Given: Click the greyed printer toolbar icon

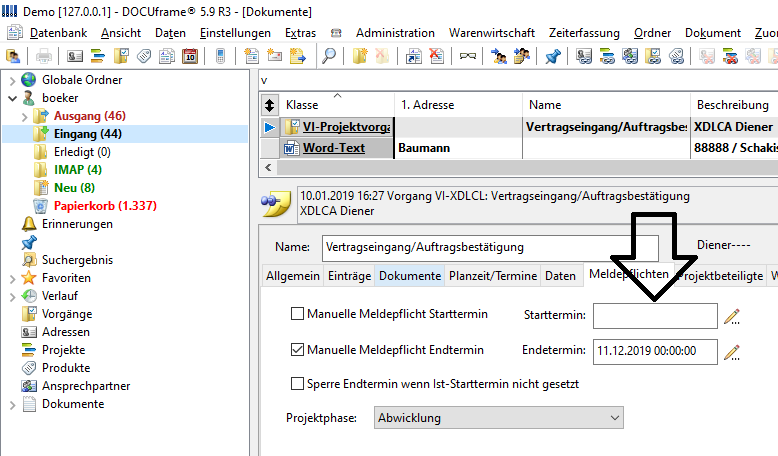Looking at the screenshot, I should [44, 56].
